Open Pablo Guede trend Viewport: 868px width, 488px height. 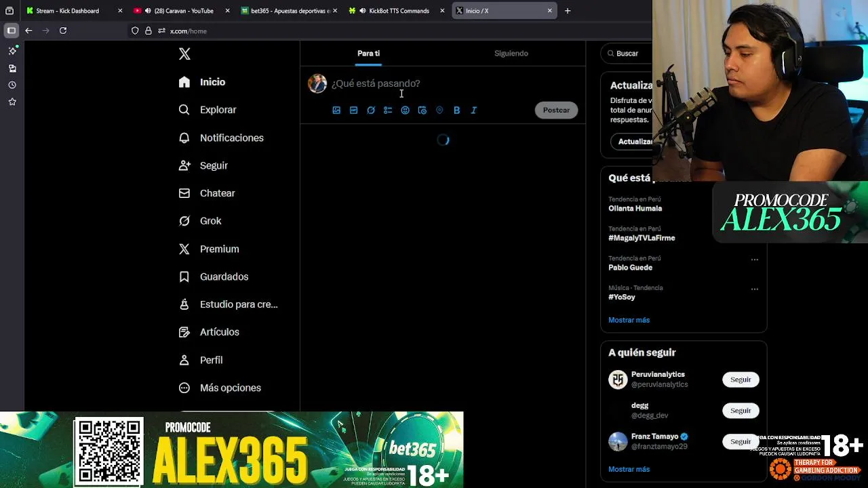click(630, 268)
